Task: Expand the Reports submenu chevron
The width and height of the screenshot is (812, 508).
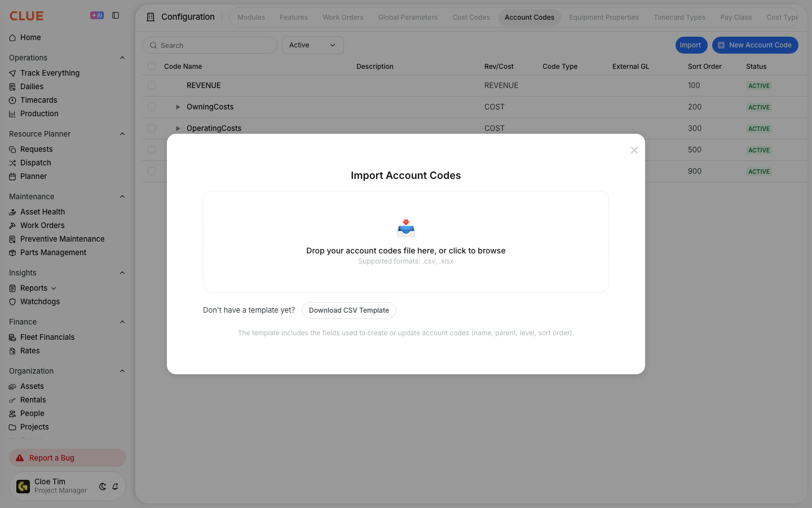Action: 54,288
